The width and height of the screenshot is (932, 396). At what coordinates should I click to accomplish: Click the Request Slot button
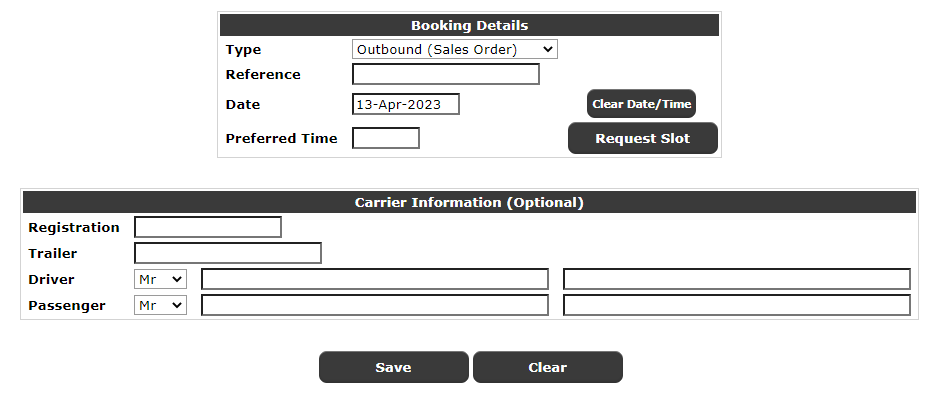(x=643, y=139)
